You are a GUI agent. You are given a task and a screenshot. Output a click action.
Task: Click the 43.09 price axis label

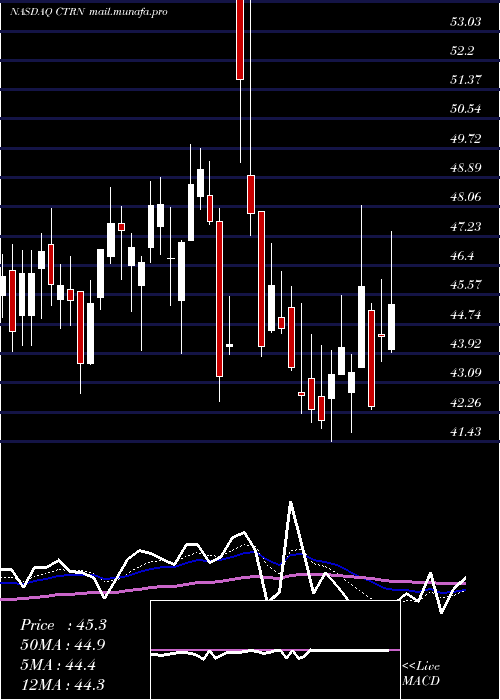pos(466,373)
